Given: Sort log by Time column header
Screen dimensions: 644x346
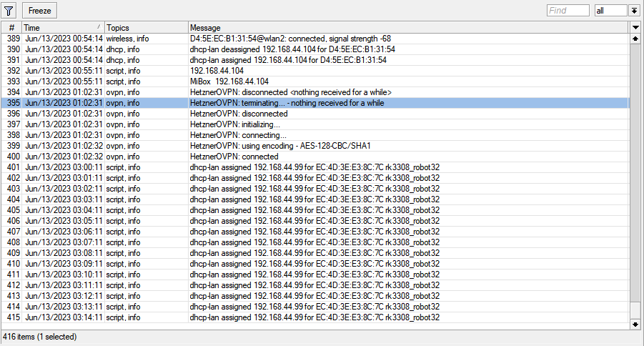Looking at the screenshot, I should pyautogui.click(x=63, y=28).
